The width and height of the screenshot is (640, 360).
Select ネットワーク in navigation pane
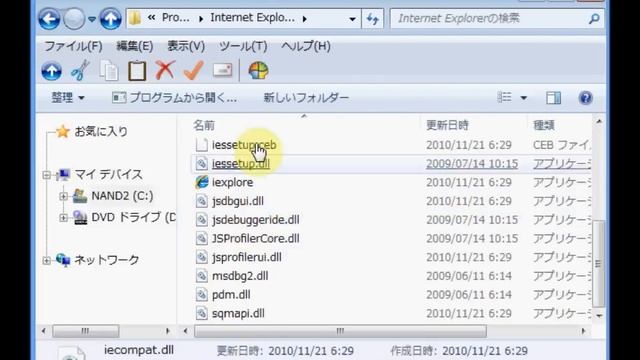coord(107,260)
